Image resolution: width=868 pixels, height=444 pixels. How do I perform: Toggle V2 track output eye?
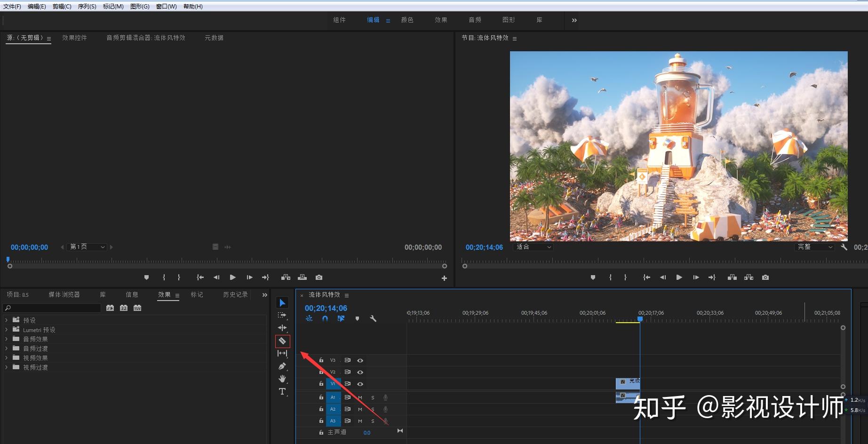tap(360, 372)
